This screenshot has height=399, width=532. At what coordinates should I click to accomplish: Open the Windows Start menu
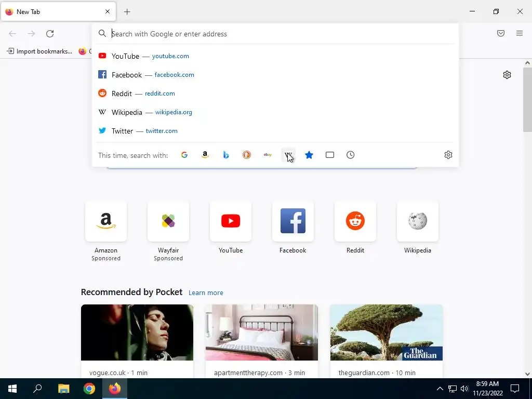[x=12, y=389]
